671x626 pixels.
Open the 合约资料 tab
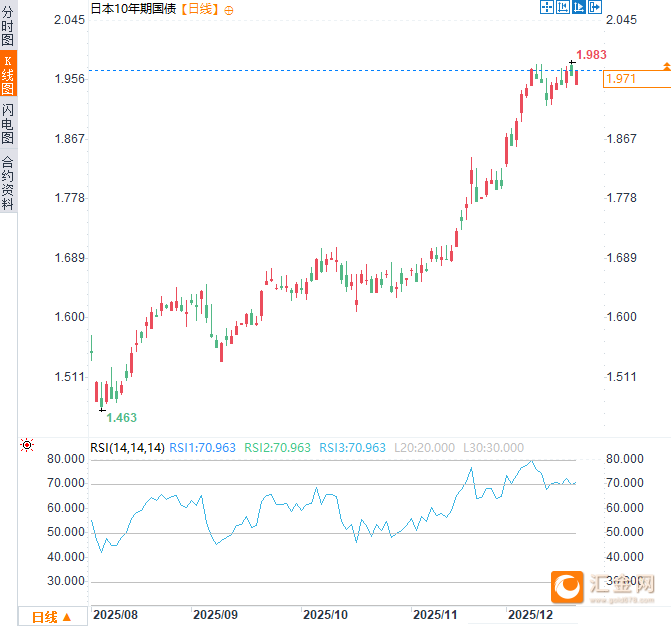(8, 182)
